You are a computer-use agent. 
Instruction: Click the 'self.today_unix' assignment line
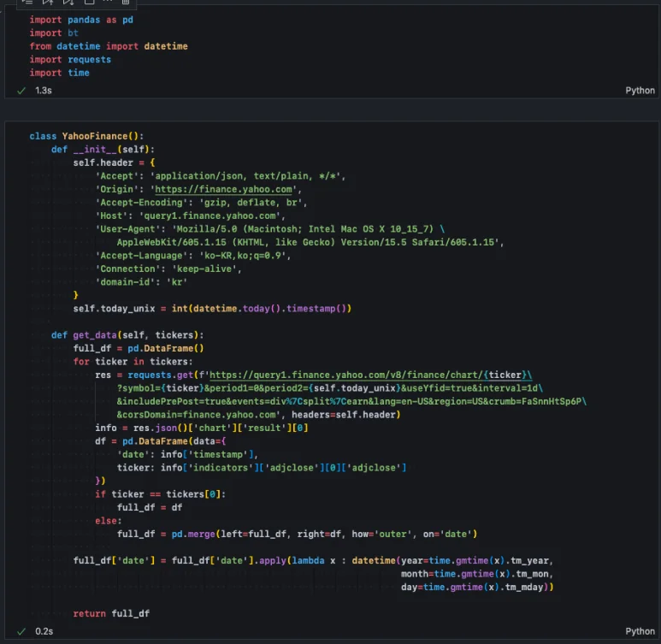point(212,308)
